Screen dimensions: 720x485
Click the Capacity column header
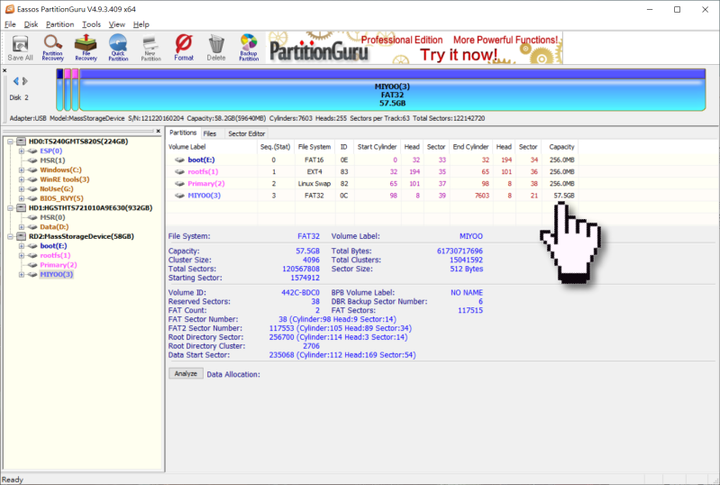(561, 147)
